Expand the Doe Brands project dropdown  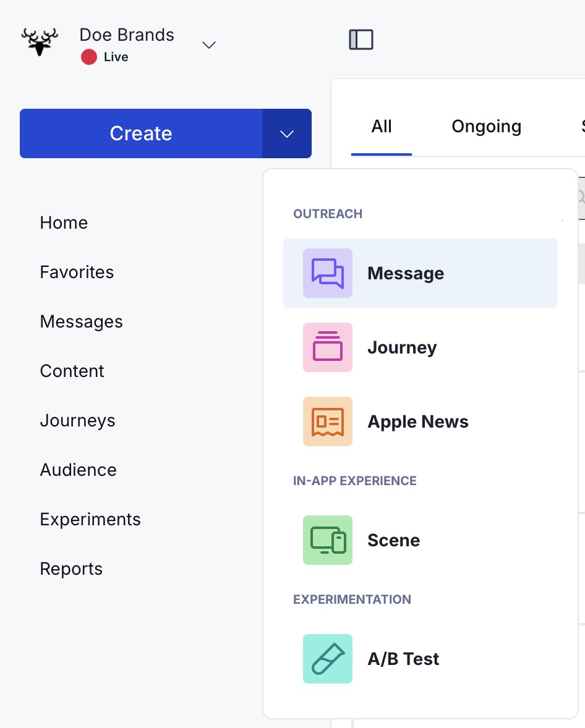[209, 44]
